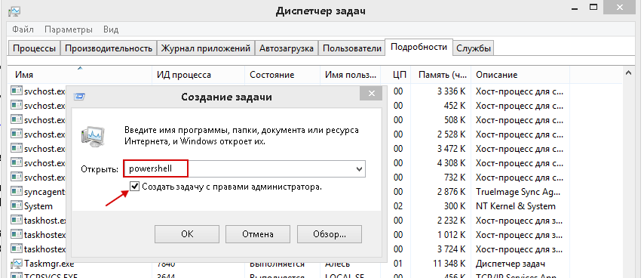Click the Обзор... button
The width and height of the screenshot is (644, 278).
click(330, 234)
